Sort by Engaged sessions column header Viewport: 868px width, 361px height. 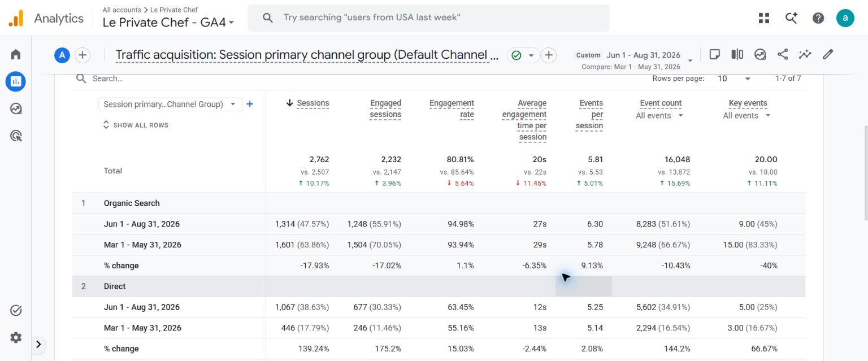pos(385,108)
